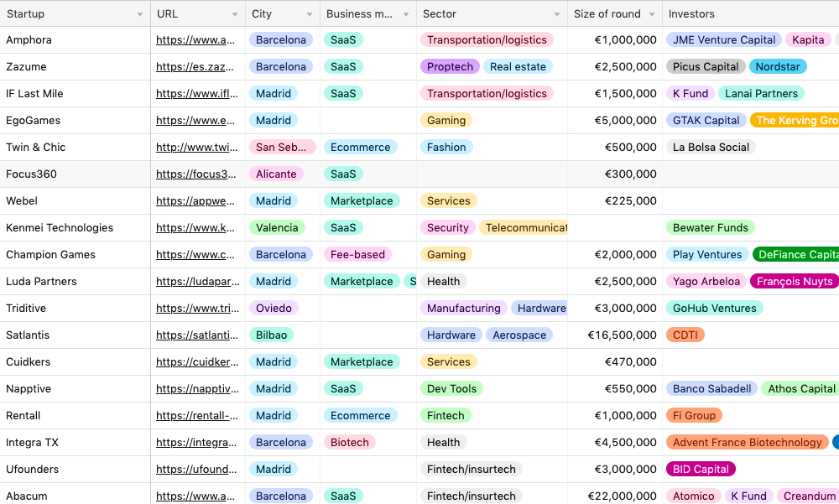The height and width of the screenshot is (504, 839).
Task: Open the Cuidkers URL link
Action: tap(197, 361)
